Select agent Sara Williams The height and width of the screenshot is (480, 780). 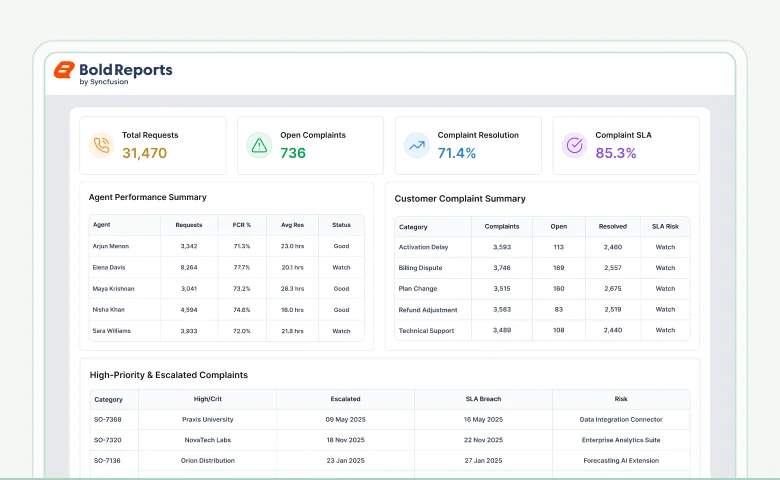pos(111,331)
